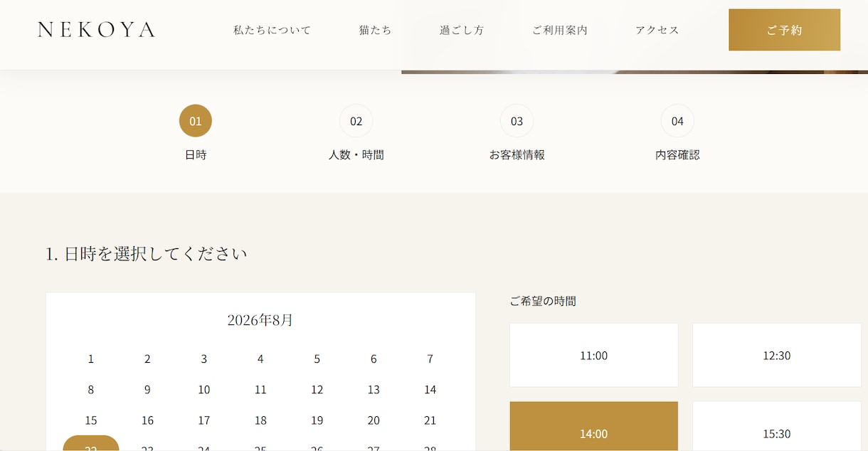868x451 pixels.
Task: Pick August 14 on the calendar
Action: tap(430, 390)
